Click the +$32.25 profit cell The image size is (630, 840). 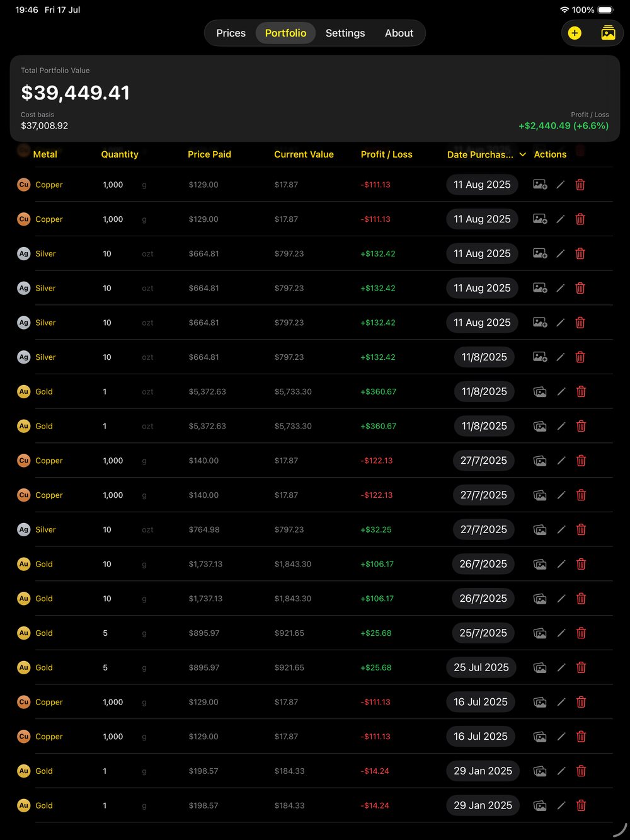coord(375,529)
